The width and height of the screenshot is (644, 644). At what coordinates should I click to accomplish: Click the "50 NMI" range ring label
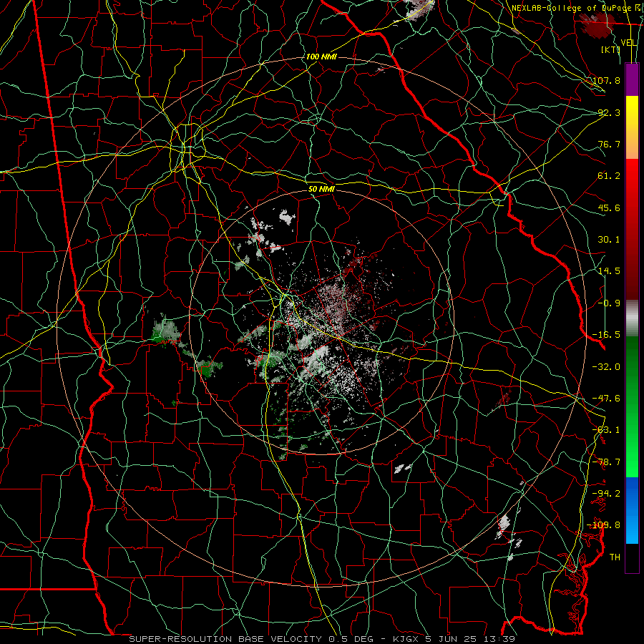click(321, 189)
